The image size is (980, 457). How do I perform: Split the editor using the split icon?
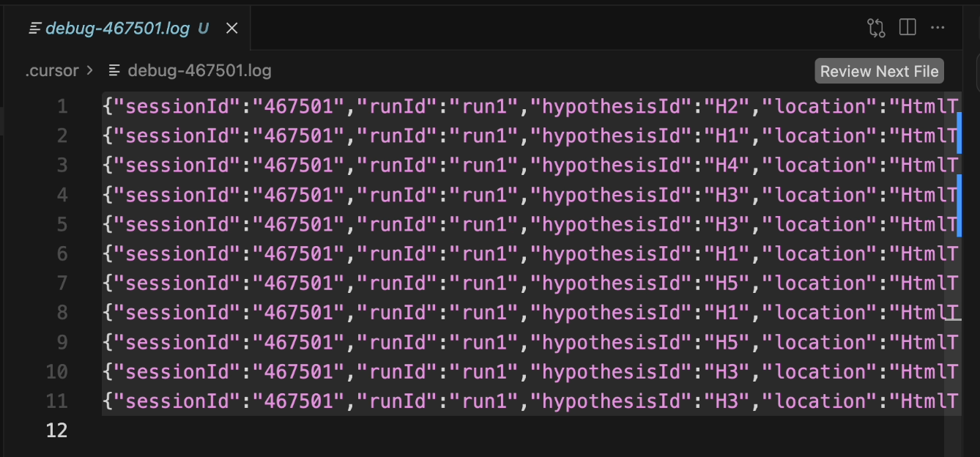pyautogui.click(x=908, y=27)
